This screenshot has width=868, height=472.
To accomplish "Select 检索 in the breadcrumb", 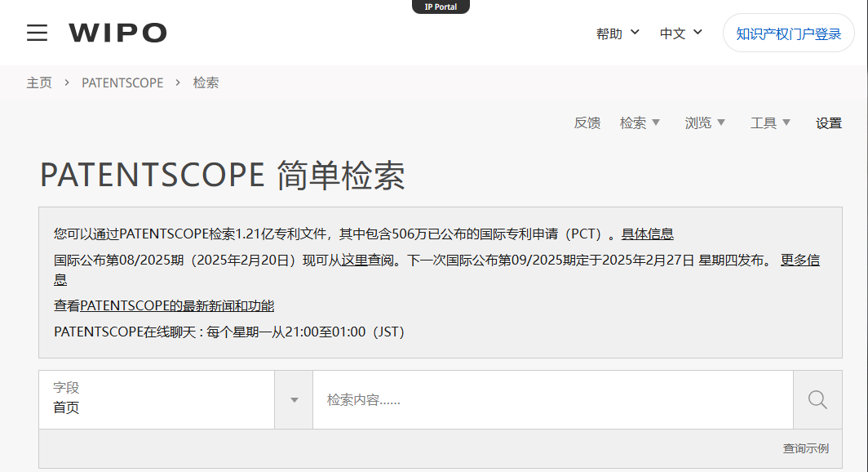I will tap(206, 82).
